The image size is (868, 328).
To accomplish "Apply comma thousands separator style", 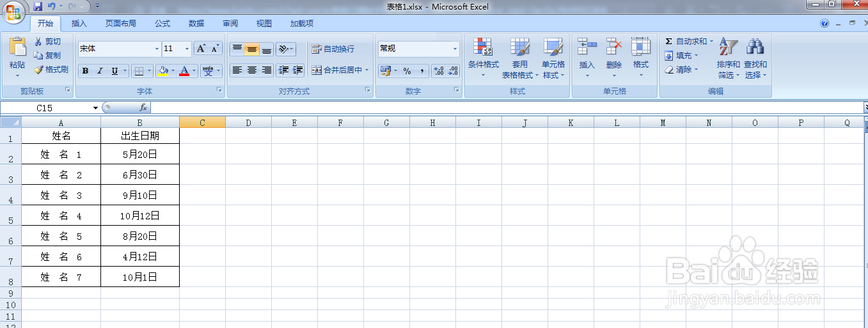I will (x=422, y=71).
